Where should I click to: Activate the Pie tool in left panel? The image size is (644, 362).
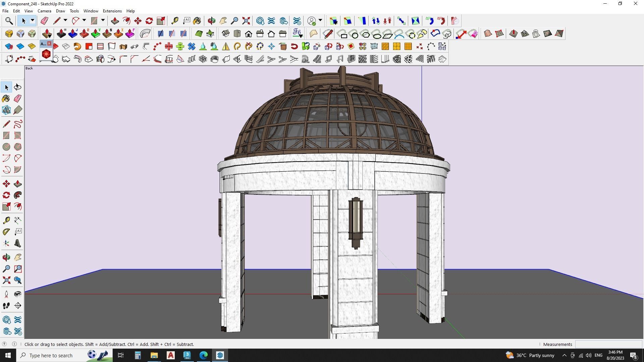[x=18, y=170]
